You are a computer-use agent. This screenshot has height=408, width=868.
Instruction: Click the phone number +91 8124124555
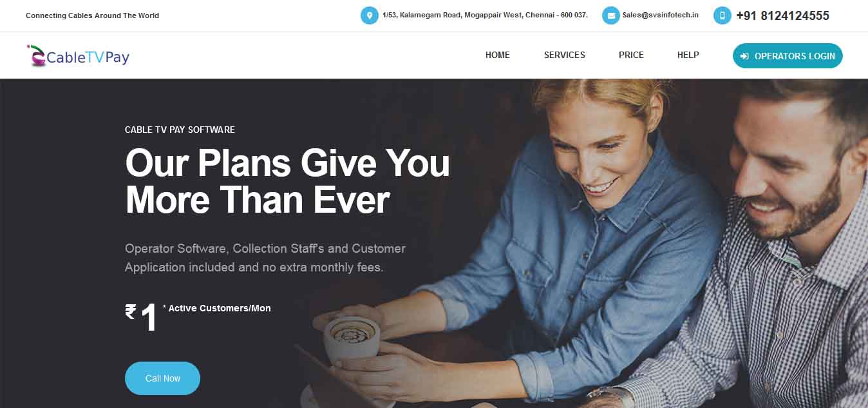(x=782, y=15)
